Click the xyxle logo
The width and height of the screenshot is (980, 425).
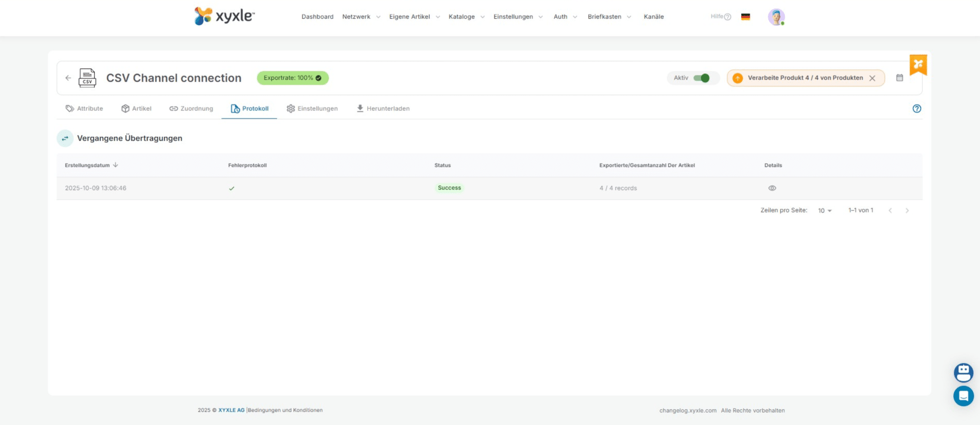coord(224,16)
